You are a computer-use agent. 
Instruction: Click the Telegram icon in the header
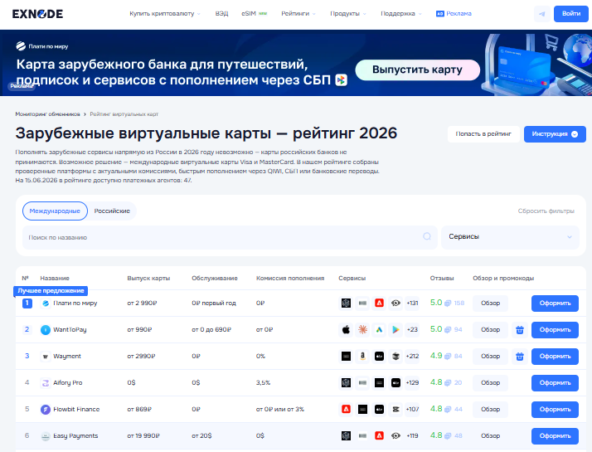coord(542,14)
